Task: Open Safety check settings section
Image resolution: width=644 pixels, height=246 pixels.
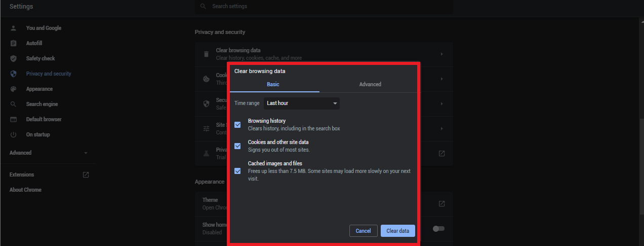Action: 41,58
